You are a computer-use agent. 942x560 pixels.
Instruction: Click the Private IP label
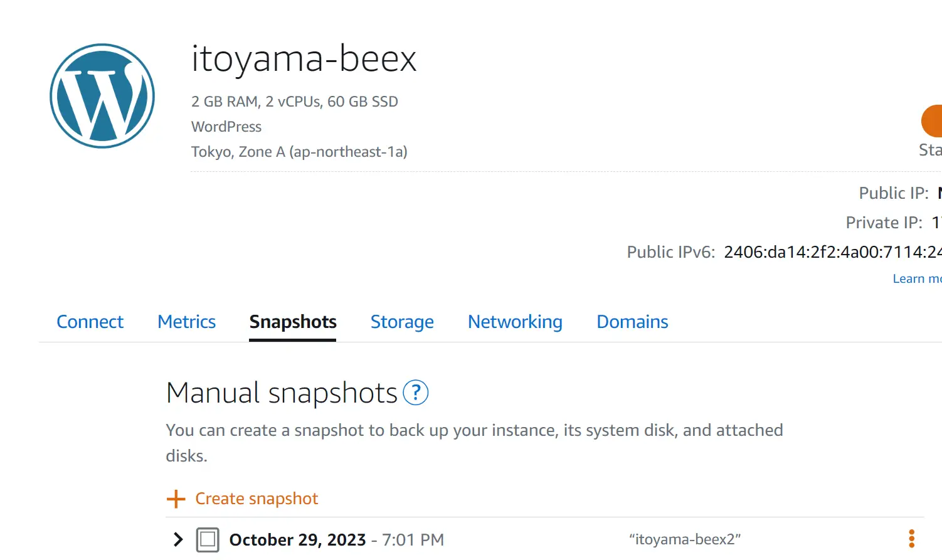(884, 223)
